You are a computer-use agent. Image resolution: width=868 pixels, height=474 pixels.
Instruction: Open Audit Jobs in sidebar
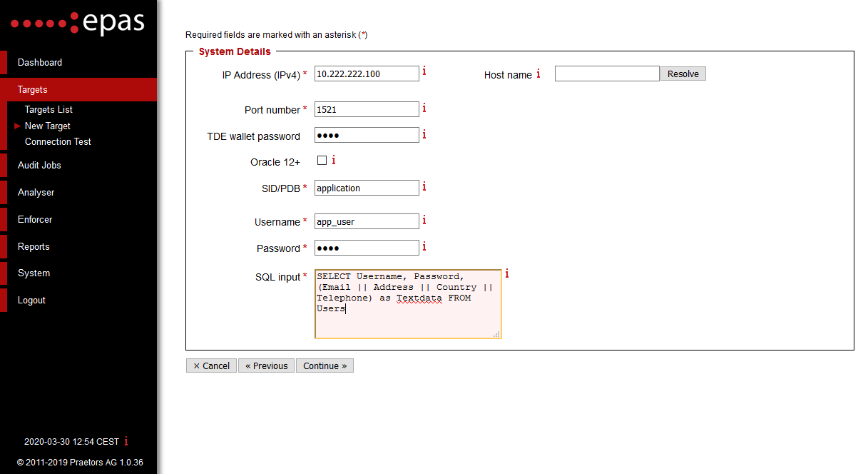[x=39, y=165]
